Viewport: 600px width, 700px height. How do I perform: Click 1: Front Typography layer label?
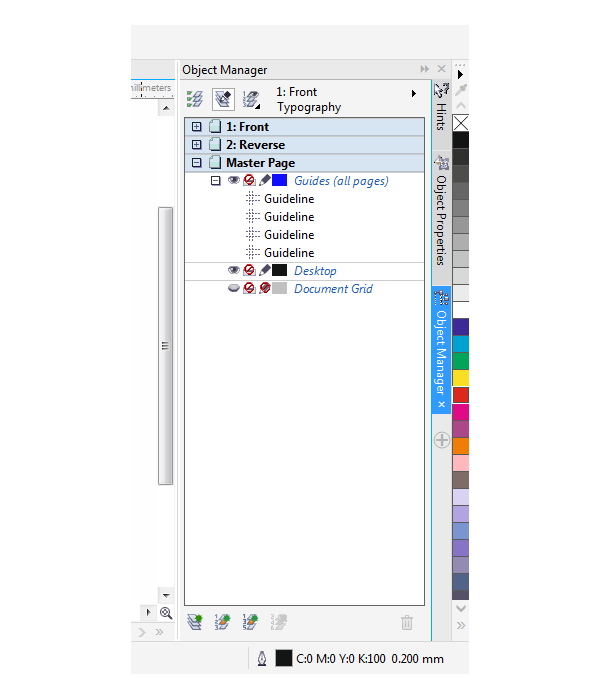pos(308,99)
